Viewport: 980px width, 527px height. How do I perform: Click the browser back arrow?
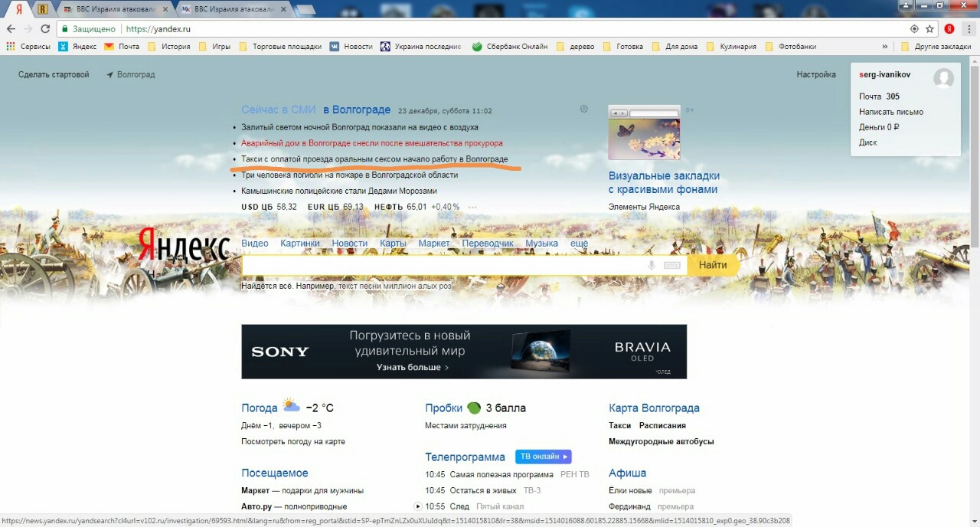pos(11,29)
